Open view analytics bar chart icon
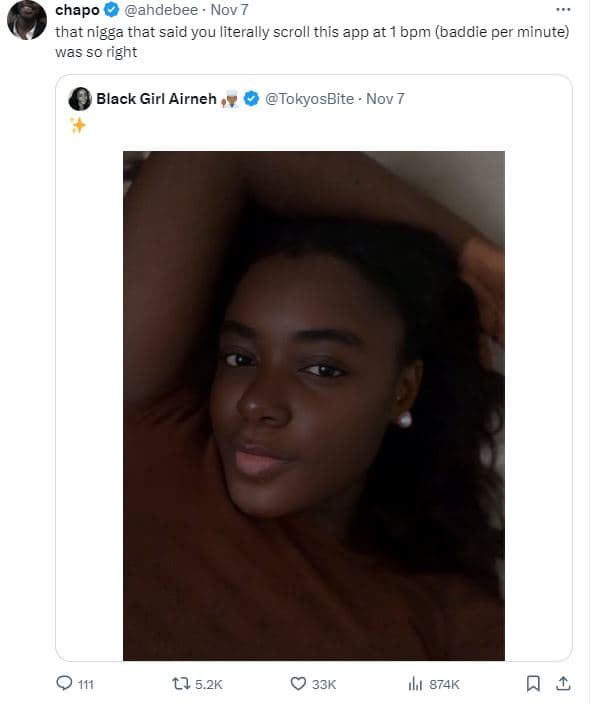The height and width of the screenshot is (704, 607). 414,684
